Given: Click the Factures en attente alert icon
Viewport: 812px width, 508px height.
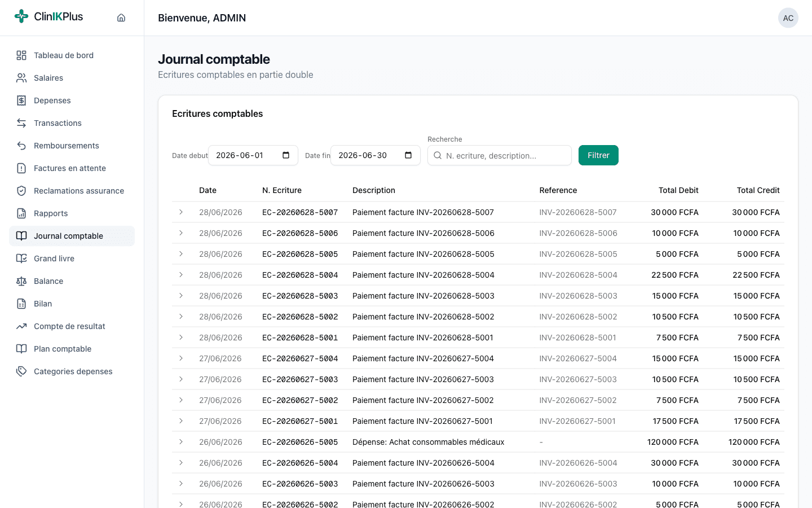Looking at the screenshot, I should (x=21, y=168).
